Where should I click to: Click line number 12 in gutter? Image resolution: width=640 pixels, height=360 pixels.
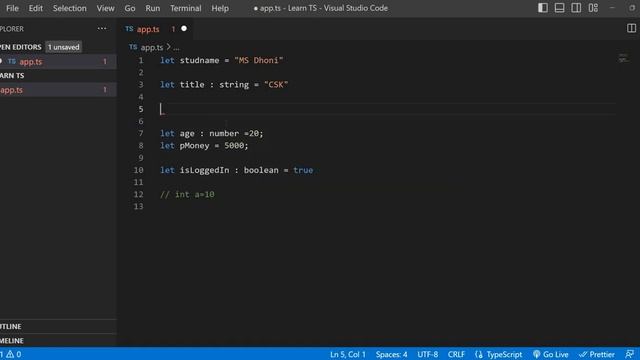(138, 194)
